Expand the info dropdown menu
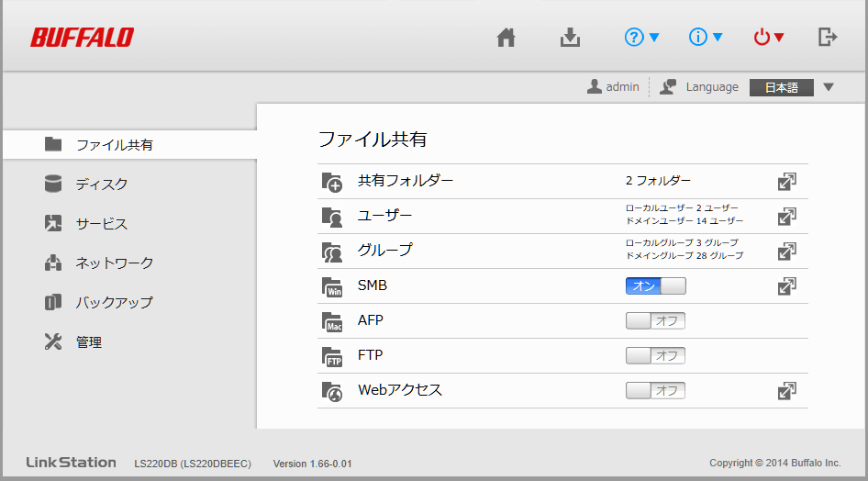This screenshot has width=868, height=481. [706, 38]
